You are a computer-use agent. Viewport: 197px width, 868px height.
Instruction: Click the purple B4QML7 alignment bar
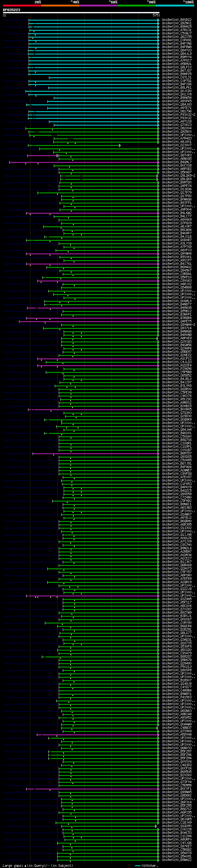[x=84, y=162]
